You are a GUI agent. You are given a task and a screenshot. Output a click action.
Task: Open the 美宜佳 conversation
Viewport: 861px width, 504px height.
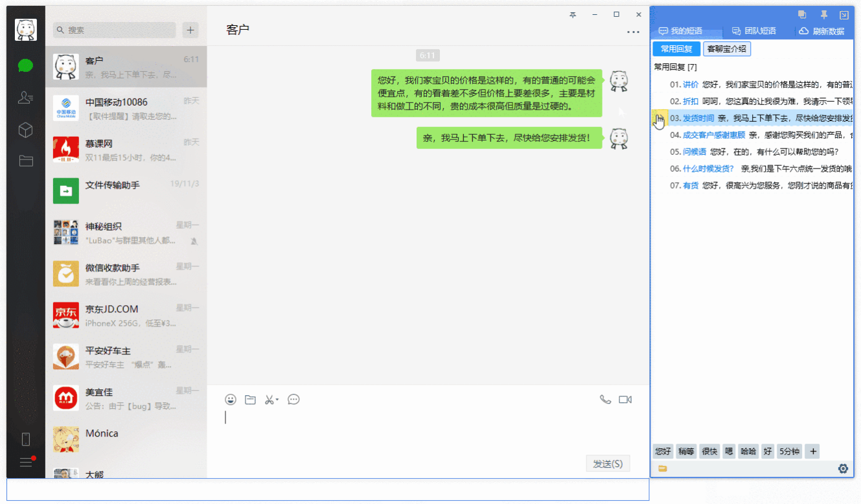tap(126, 398)
